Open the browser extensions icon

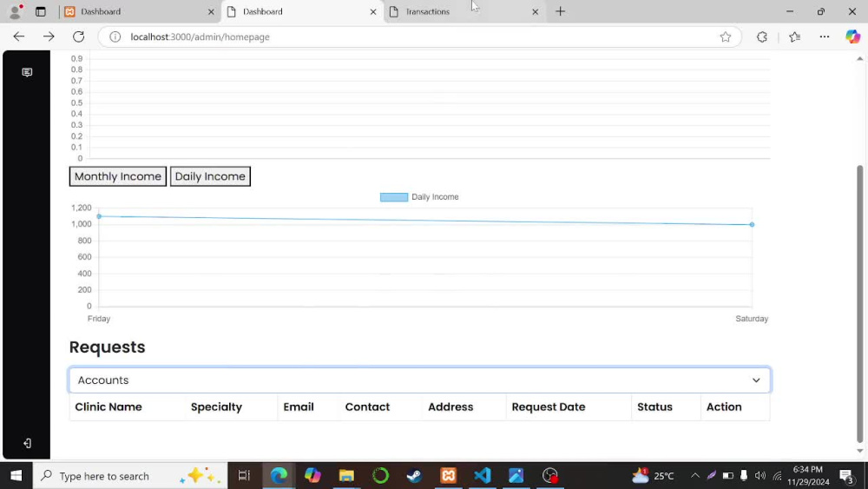point(762,36)
